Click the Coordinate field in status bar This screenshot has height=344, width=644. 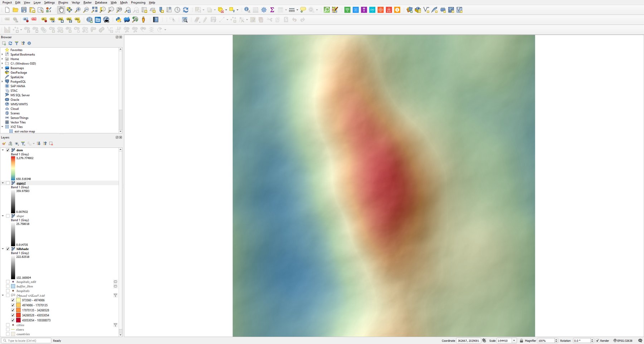468,341
